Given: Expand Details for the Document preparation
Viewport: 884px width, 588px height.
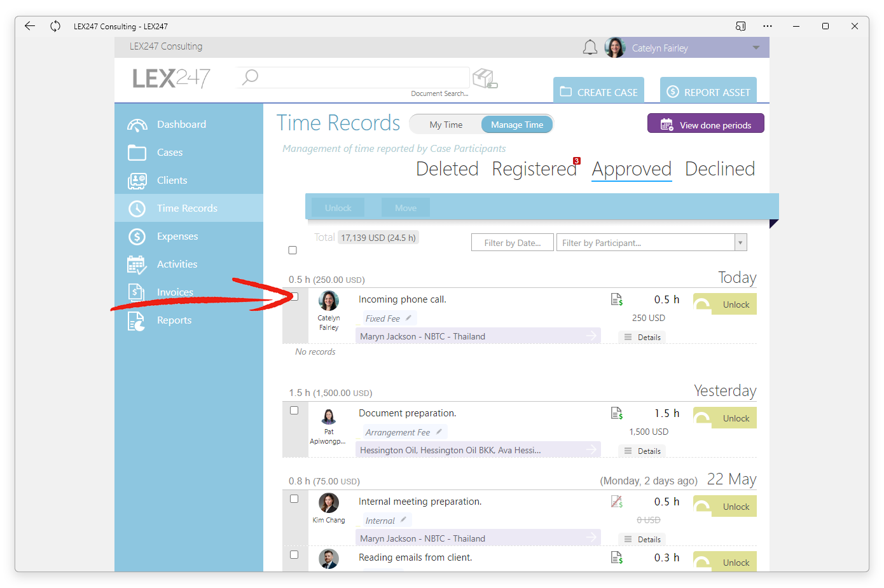Looking at the screenshot, I should click(642, 451).
